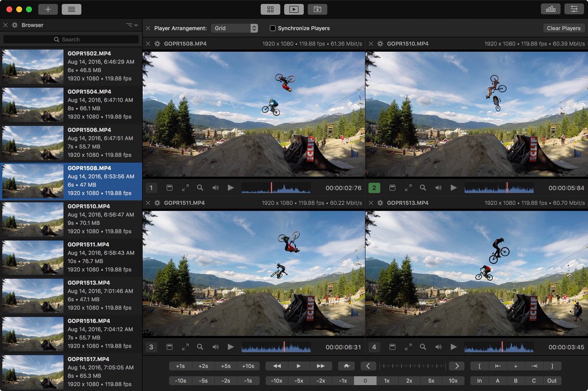Screen dimensions: 588x391
Task: Click the add marker plus button
Action: coord(515,366)
